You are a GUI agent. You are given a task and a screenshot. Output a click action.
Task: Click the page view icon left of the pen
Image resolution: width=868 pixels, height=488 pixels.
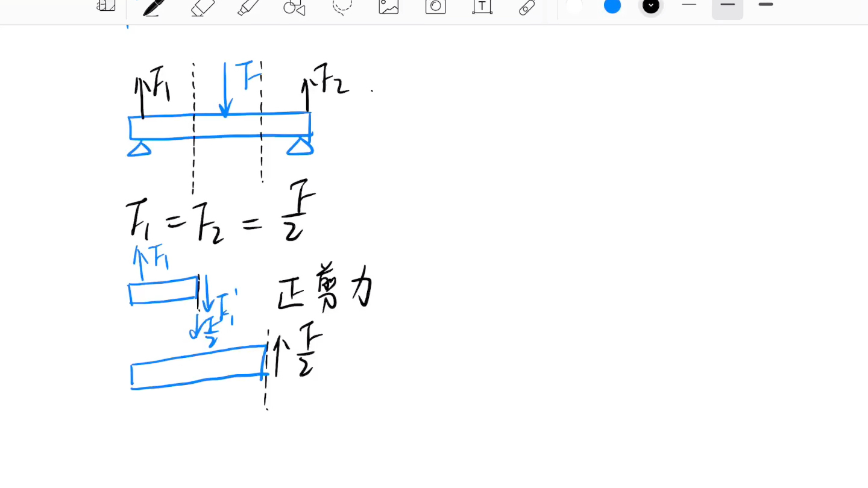click(x=106, y=5)
